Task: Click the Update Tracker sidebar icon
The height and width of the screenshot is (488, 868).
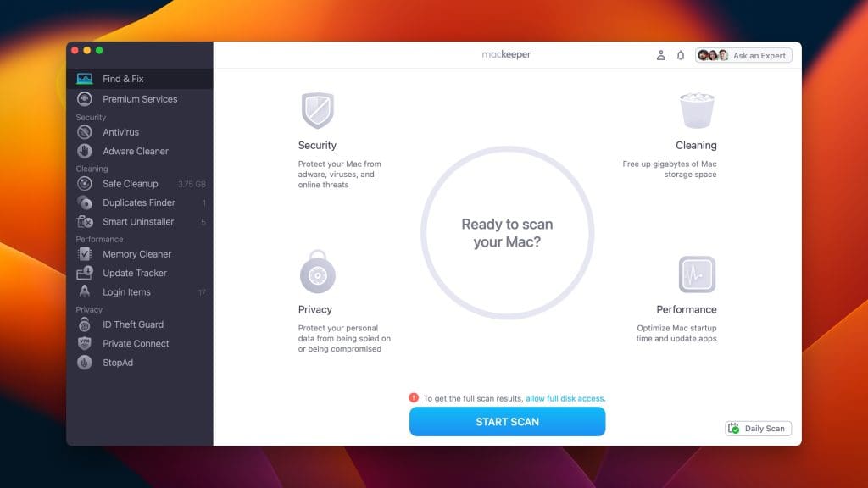Action: coord(85,273)
